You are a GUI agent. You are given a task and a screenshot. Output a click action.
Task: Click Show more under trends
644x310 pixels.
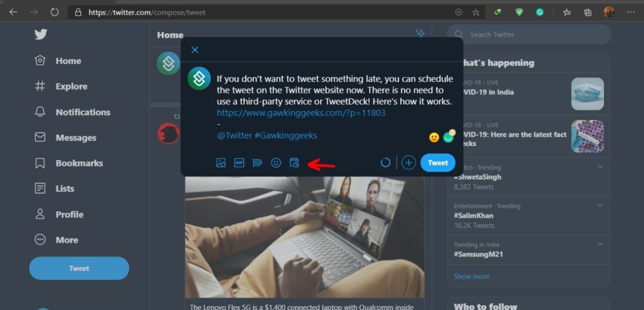472,276
